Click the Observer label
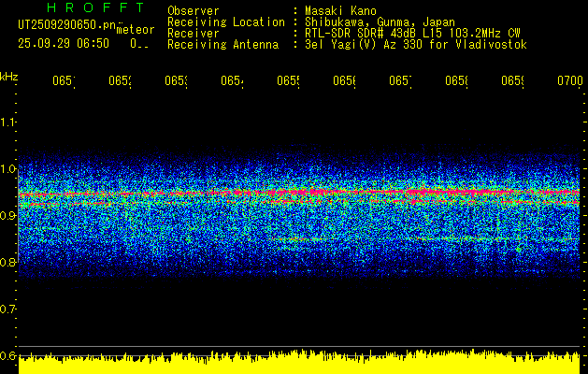This screenshot has height=374, width=588. (194, 11)
